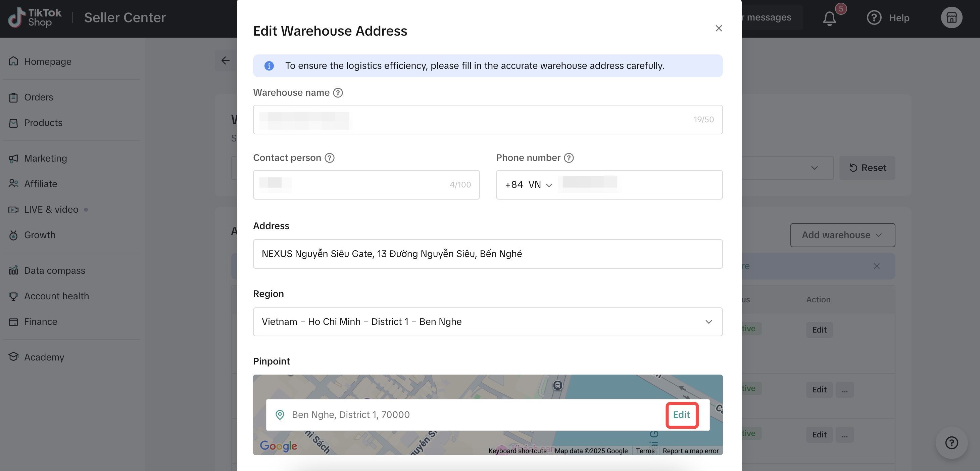
Task: Expand the +84 VN country code dropdown
Action: pyautogui.click(x=528, y=185)
